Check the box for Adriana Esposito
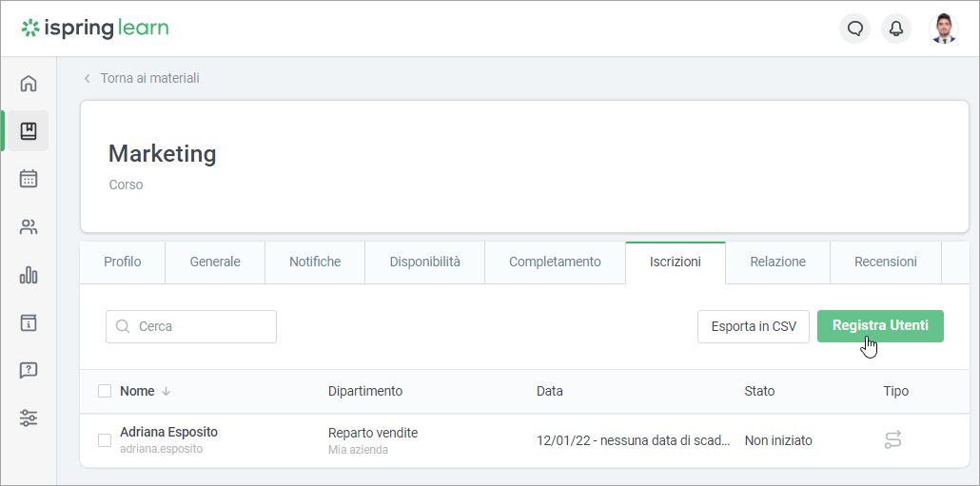This screenshot has height=486, width=980. pyautogui.click(x=105, y=439)
